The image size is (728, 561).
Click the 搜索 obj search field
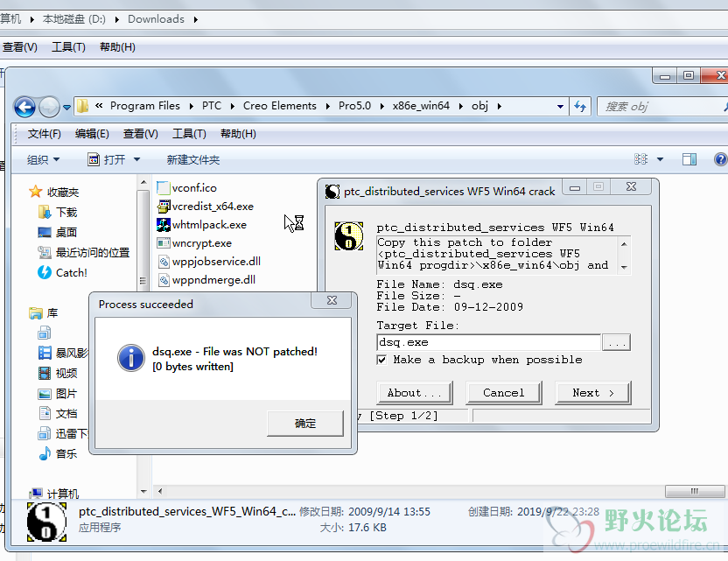click(x=664, y=107)
